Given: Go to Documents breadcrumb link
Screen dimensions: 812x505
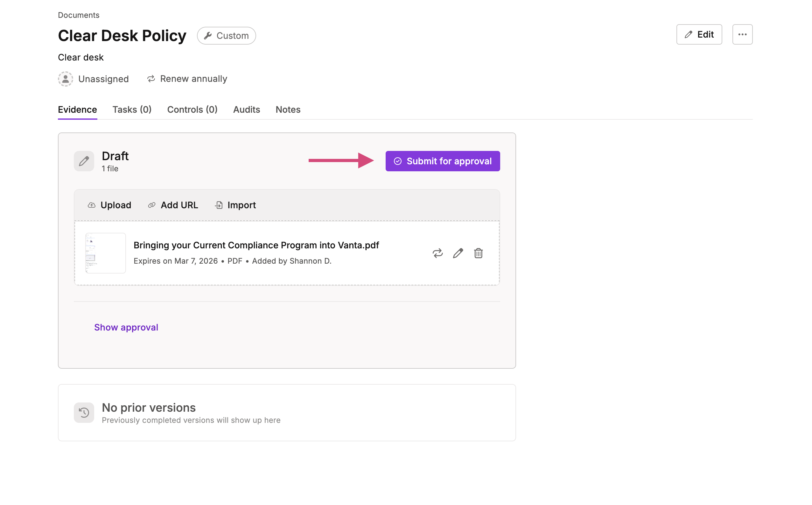Looking at the screenshot, I should pos(79,15).
